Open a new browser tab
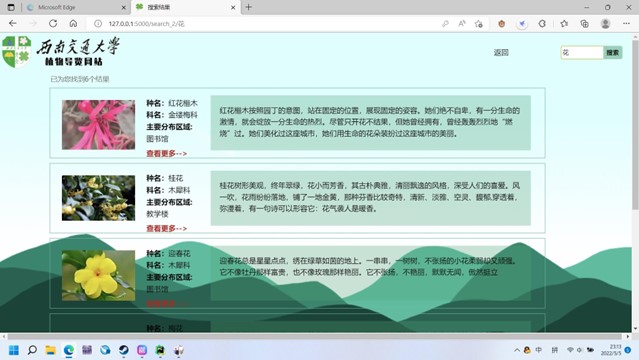The height and width of the screenshot is (360, 639). (249, 7)
